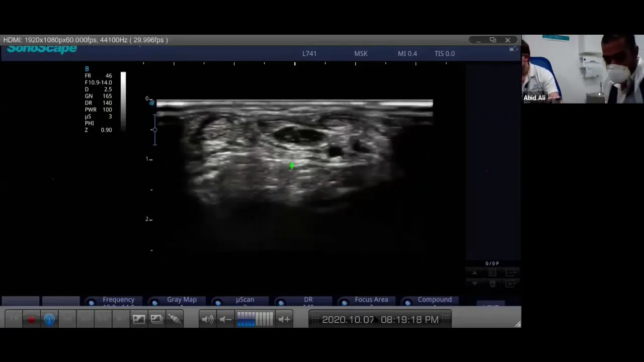
Task: Restore the capture window size
Action: 493,40
